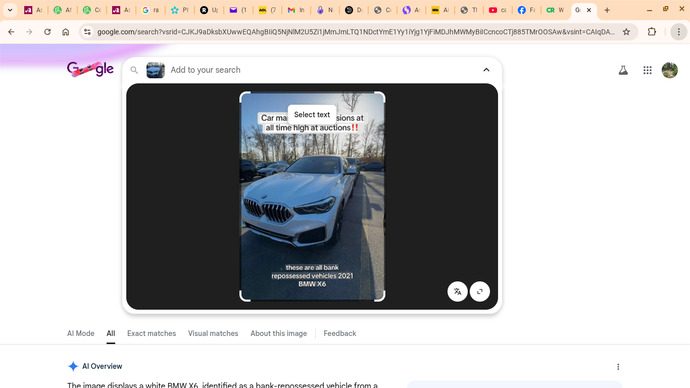Open the Google account profile picture
690x388 pixels.
click(670, 70)
